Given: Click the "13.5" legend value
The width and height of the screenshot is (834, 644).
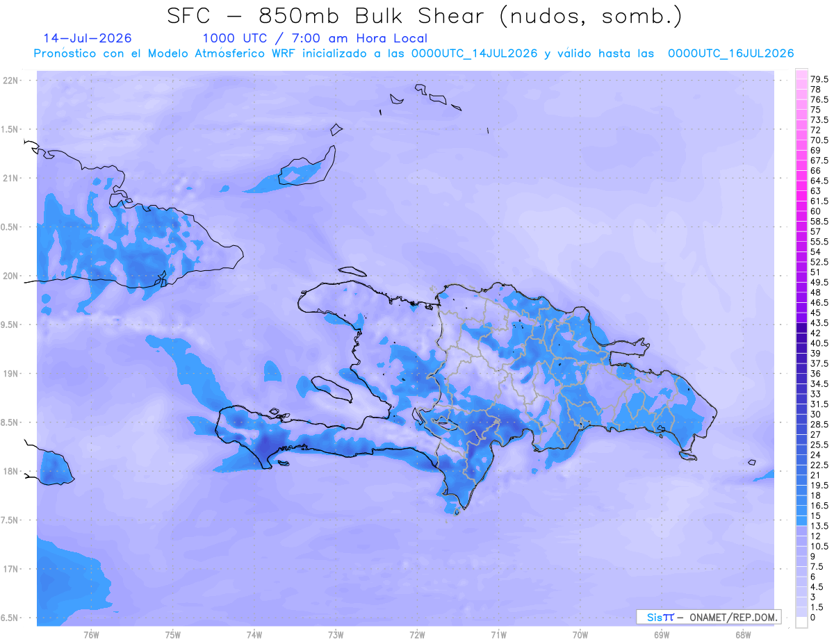Looking at the screenshot, I should pyautogui.click(x=819, y=526).
